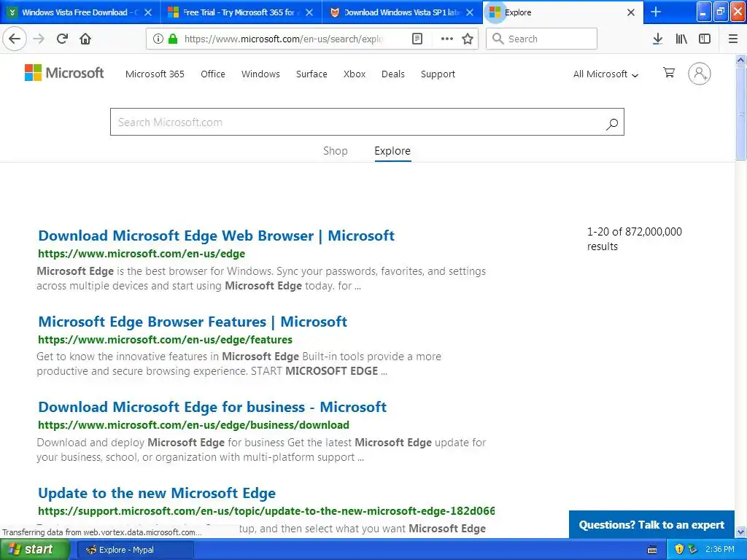The width and height of the screenshot is (747, 560).
Task: Open page actions three-dots menu
Action: point(447,39)
